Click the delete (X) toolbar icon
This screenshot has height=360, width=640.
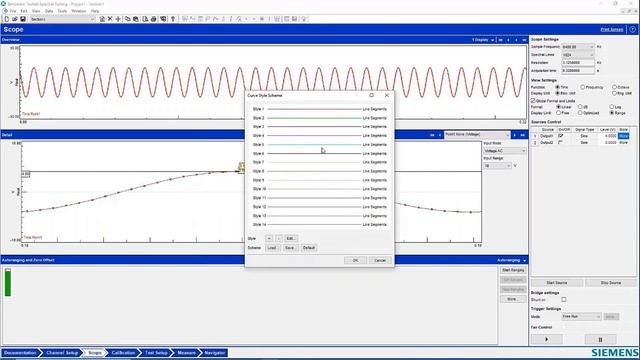[110, 19]
